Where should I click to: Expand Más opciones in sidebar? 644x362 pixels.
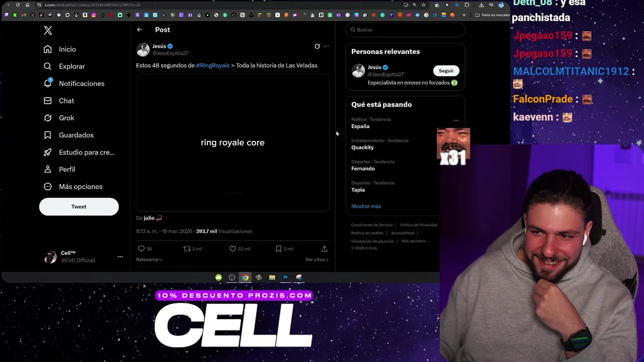click(73, 187)
